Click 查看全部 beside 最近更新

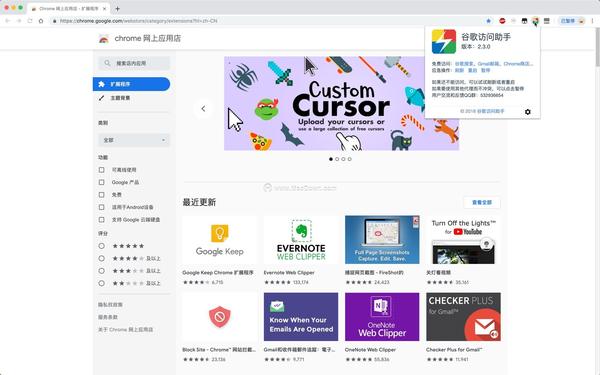coord(482,202)
